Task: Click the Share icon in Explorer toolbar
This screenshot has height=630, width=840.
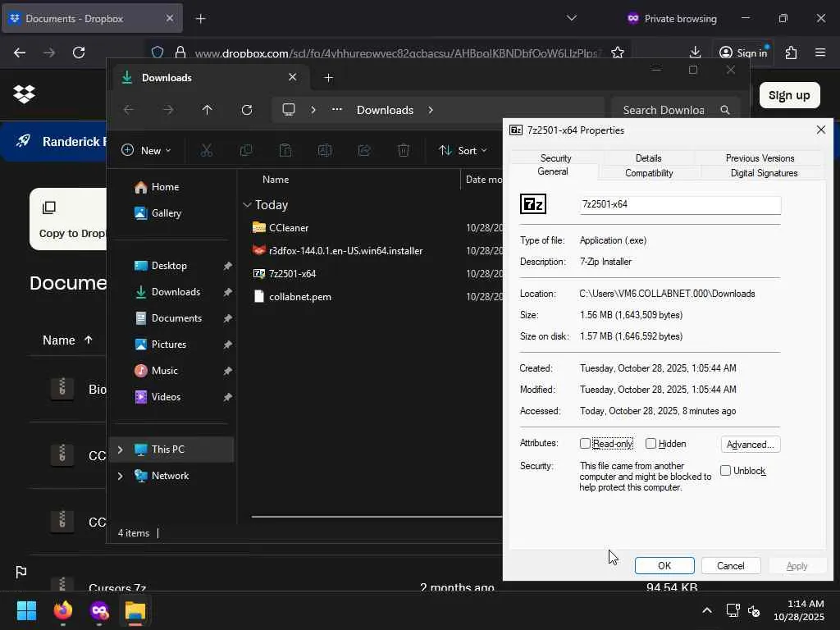Action: [x=364, y=151]
